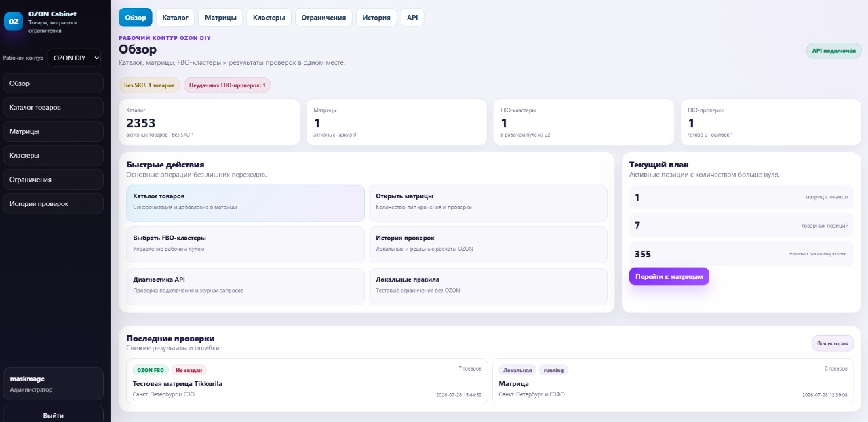868x422 pixels.
Task: Click the Неудачных FBO-проверок: 1 badge
Action: [227, 85]
